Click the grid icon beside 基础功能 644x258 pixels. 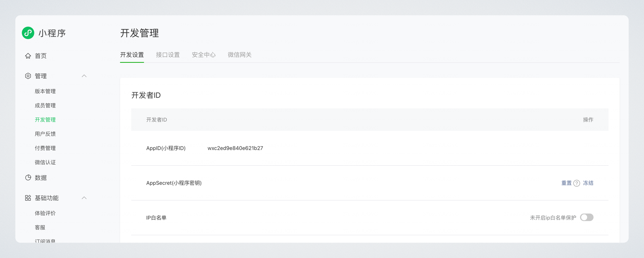(28, 198)
